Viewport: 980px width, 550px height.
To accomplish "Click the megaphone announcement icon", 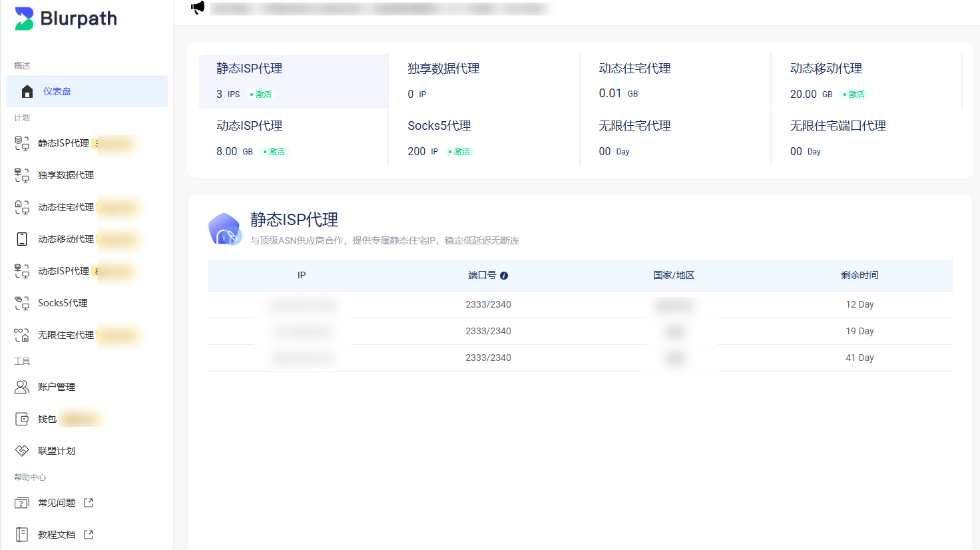I will 197,7.
